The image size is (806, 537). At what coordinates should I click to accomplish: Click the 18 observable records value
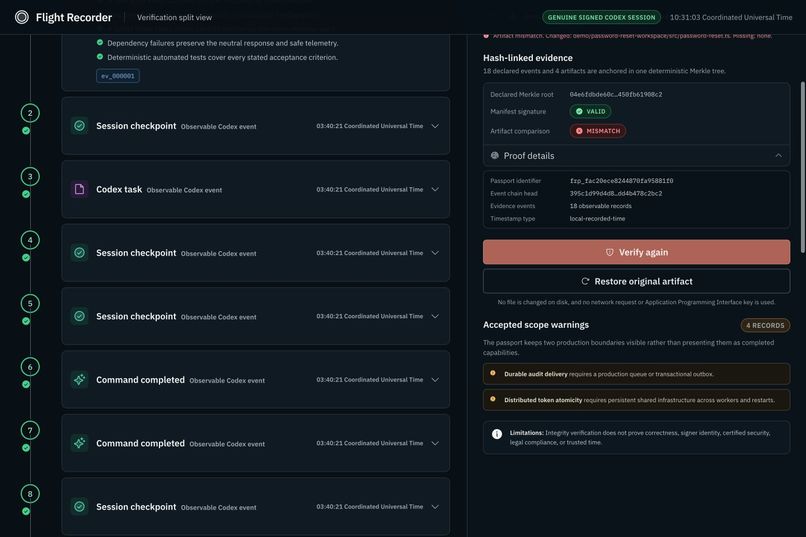pyautogui.click(x=600, y=206)
